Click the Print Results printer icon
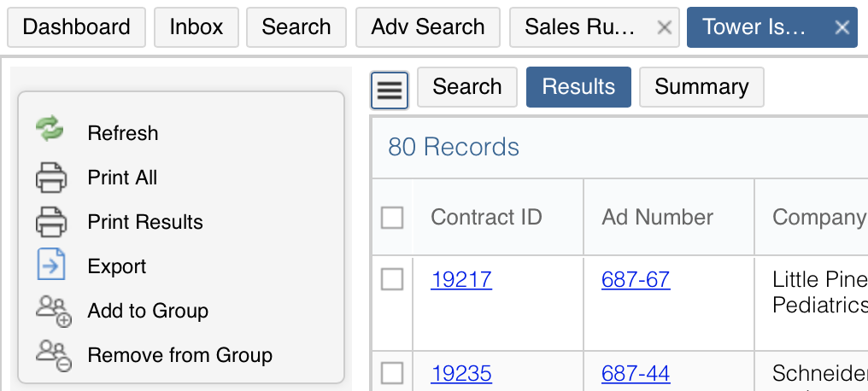The height and width of the screenshot is (391, 868). coord(51,222)
